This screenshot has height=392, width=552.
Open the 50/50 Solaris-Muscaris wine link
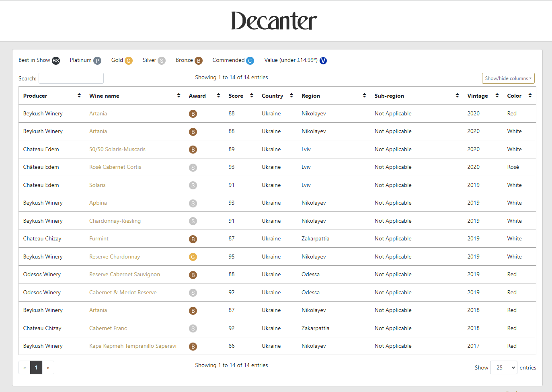tap(117, 149)
